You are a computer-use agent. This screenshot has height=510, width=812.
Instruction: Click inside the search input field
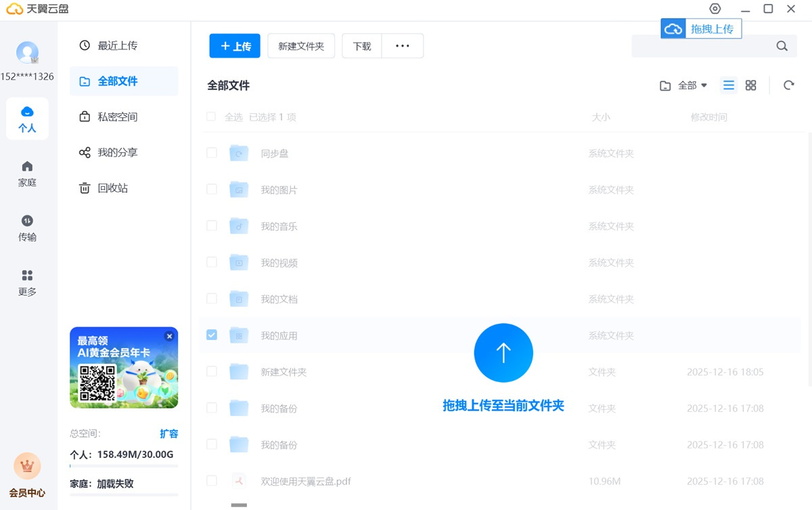(x=700, y=46)
